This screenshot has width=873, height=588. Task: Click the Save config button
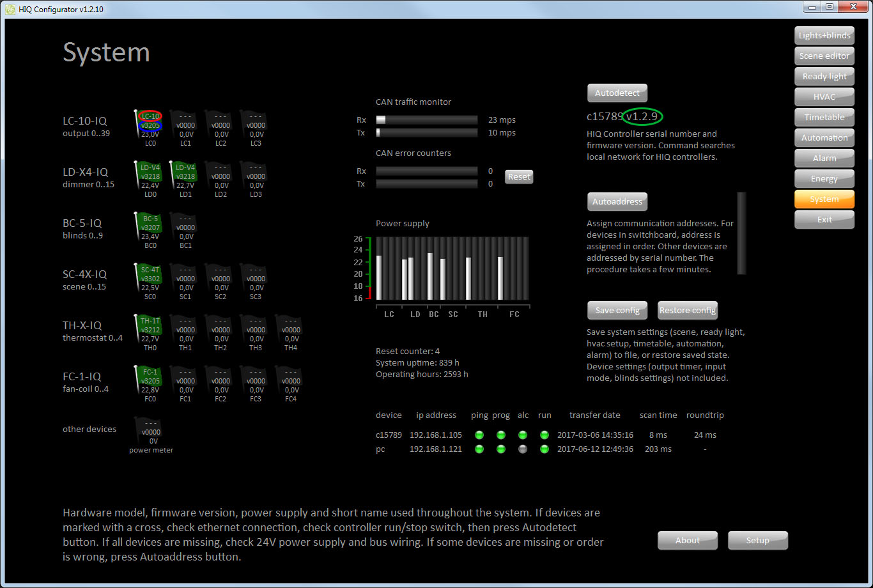[x=617, y=311]
